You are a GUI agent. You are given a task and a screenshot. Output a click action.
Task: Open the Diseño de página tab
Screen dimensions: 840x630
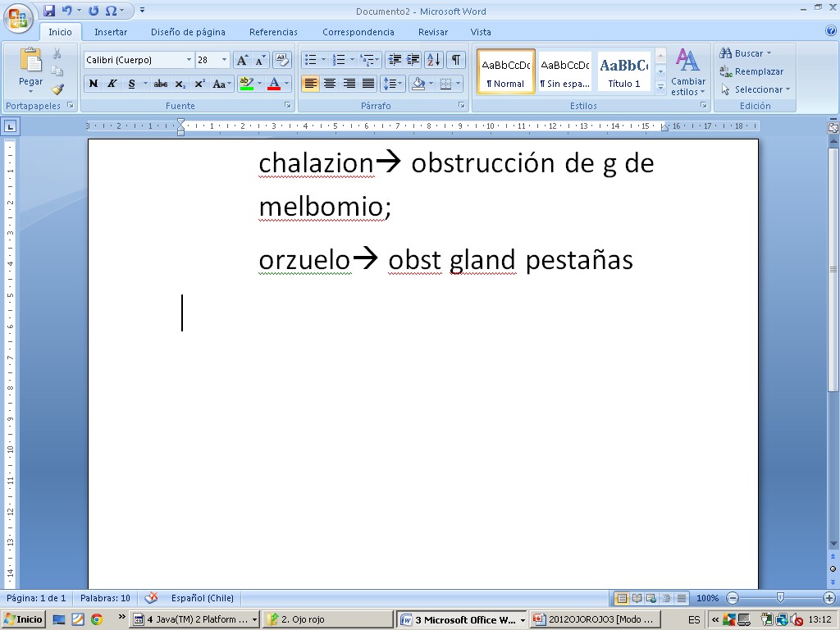pos(188,32)
